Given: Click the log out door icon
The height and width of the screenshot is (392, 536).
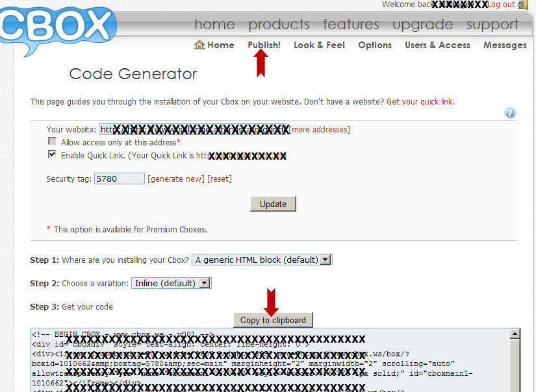Looking at the screenshot, I should (522, 5).
